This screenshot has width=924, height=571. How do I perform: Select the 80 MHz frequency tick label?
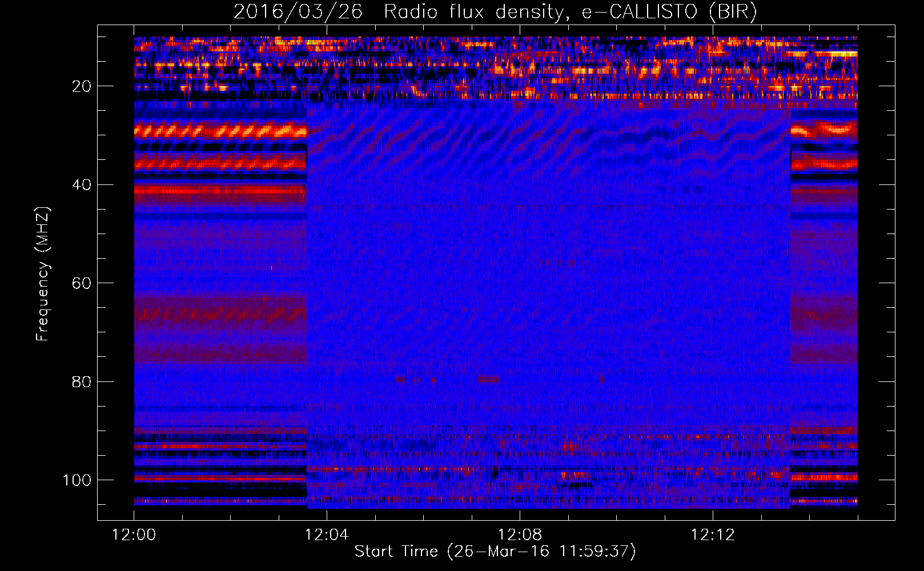pos(82,381)
